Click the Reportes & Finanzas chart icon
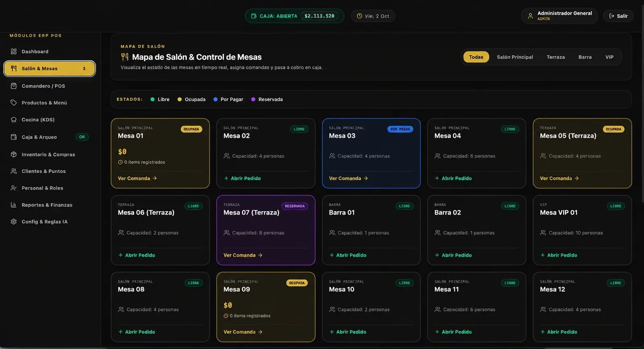The height and width of the screenshot is (349, 644). [x=14, y=205]
